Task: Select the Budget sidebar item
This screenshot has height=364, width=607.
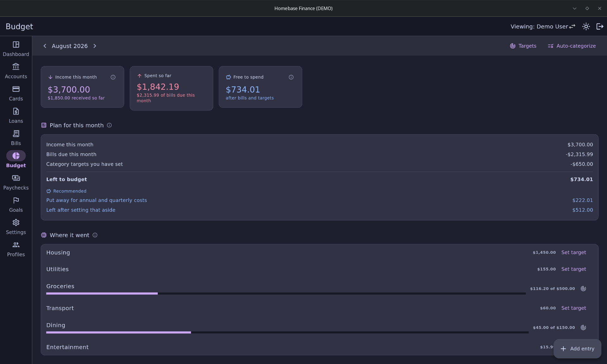Action: point(16,160)
